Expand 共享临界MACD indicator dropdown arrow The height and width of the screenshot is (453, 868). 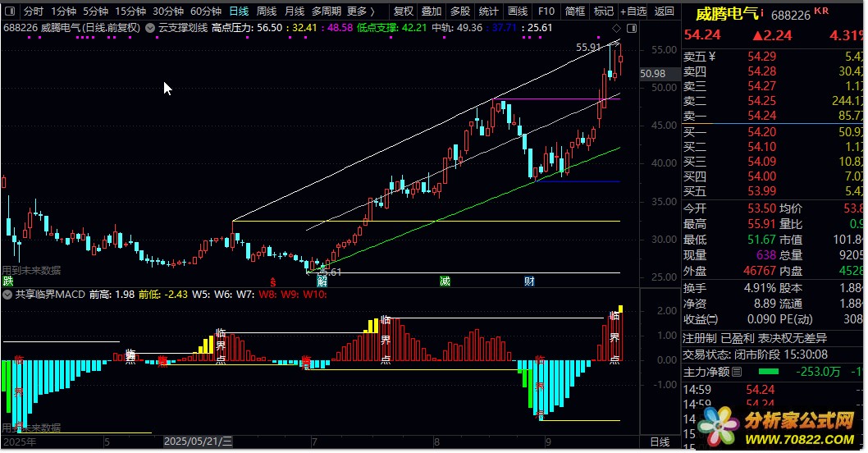(x=7, y=295)
